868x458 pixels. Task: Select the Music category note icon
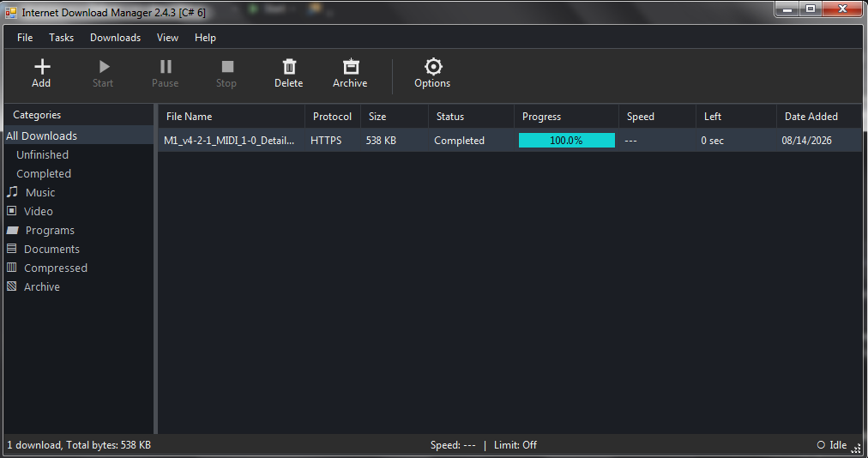pos(12,191)
